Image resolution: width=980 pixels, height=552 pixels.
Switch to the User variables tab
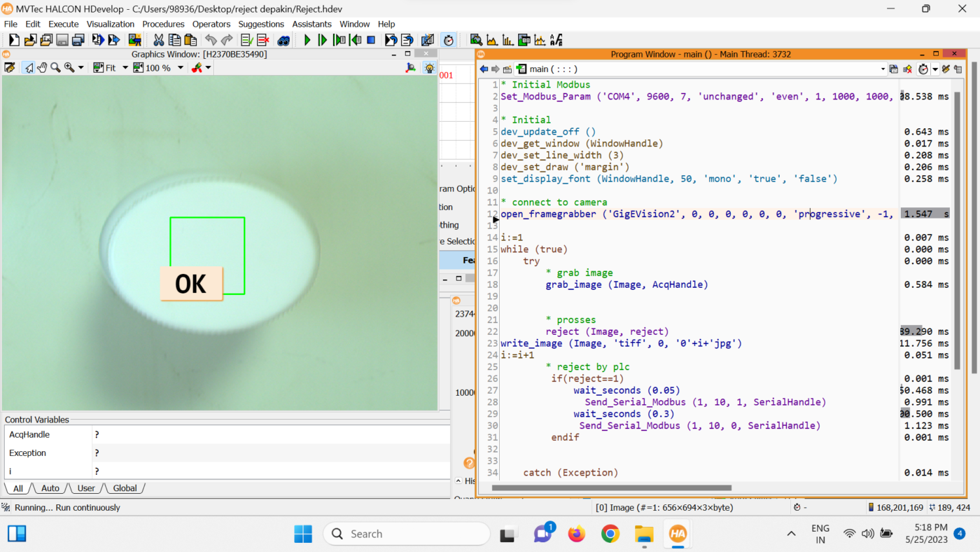click(x=86, y=488)
